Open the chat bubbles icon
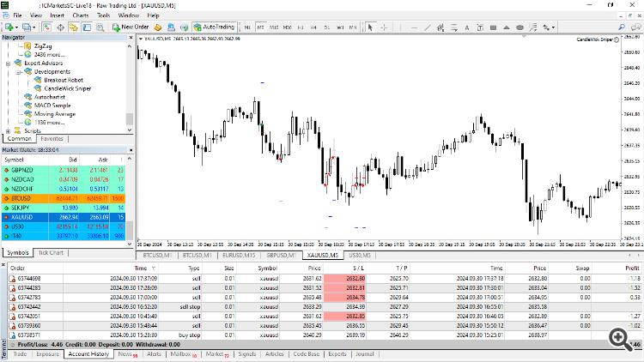Screen dimensions: 644x362 [x=635, y=27]
